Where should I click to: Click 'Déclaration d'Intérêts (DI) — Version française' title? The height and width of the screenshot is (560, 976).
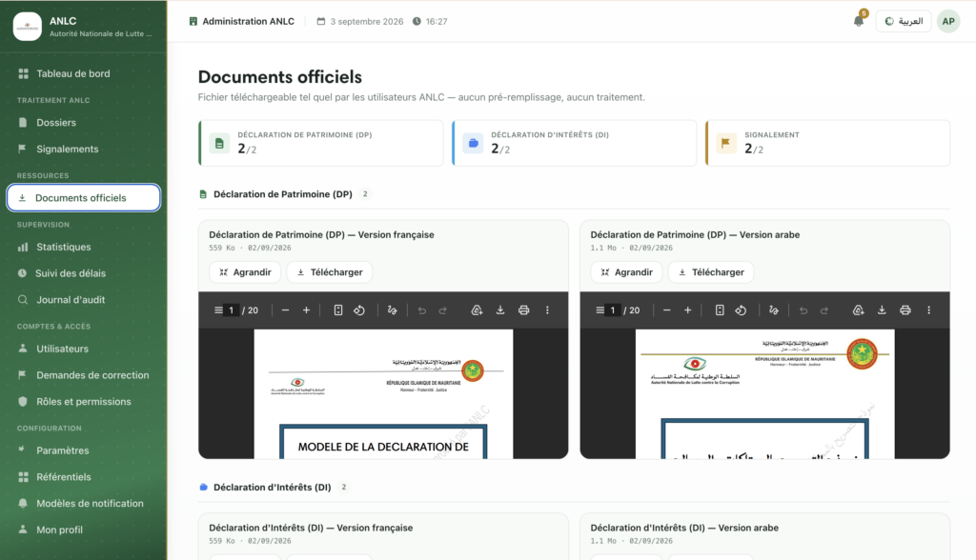pyautogui.click(x=311, y=528)
